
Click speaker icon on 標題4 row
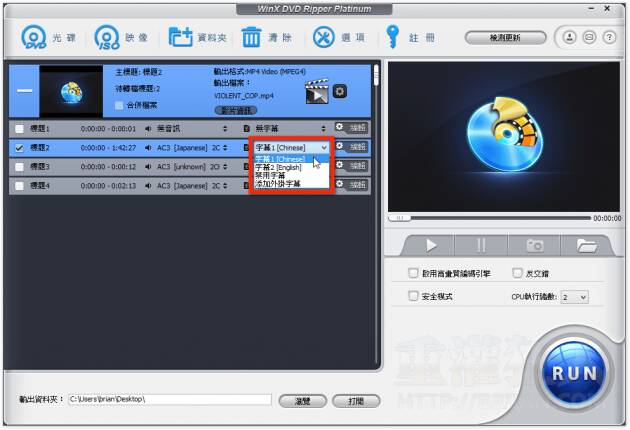[148, 186]
